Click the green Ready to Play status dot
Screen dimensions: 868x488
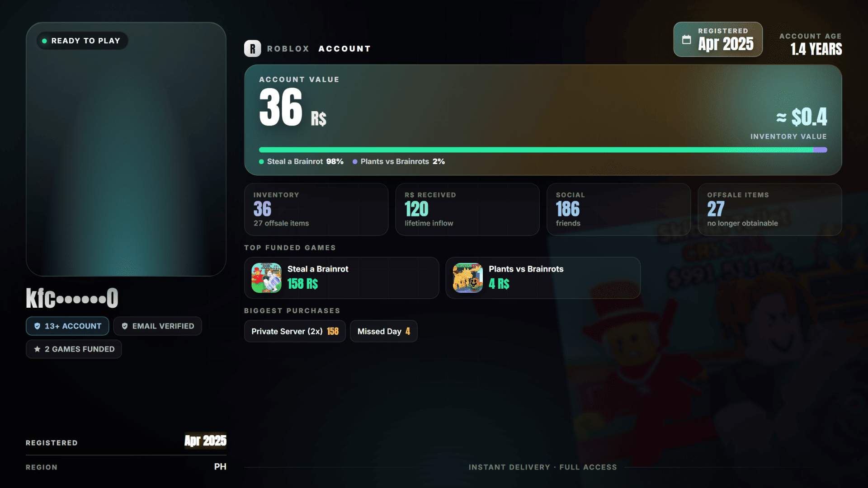click(x=44, y=41)
